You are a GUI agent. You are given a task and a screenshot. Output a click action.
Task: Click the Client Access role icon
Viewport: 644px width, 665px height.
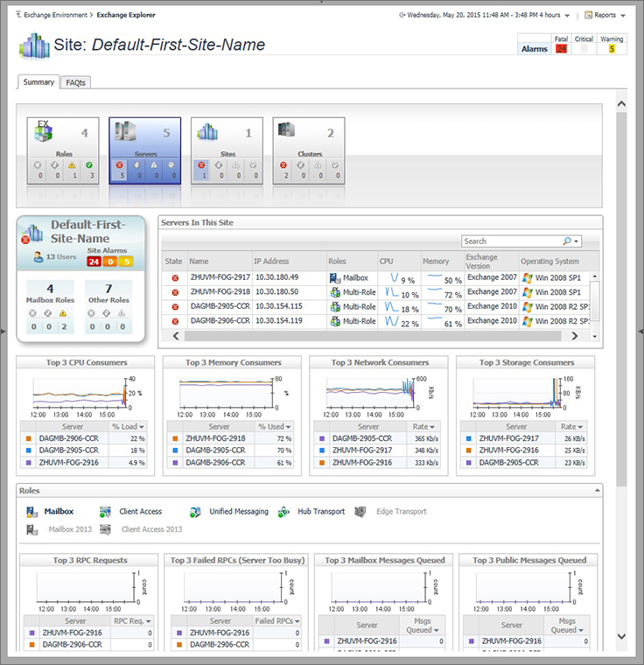click(105, 512)
